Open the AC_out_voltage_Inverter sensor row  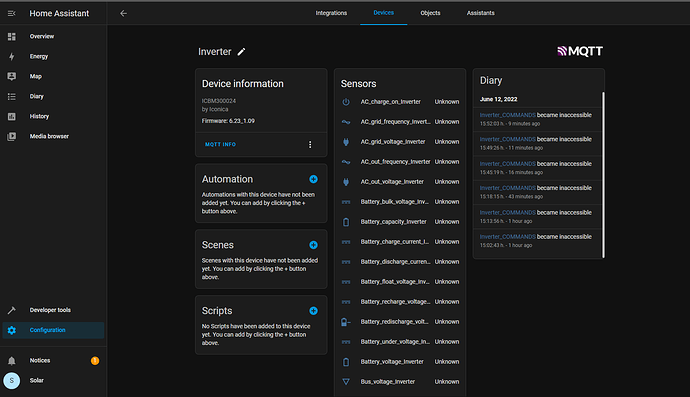(400, 182)
